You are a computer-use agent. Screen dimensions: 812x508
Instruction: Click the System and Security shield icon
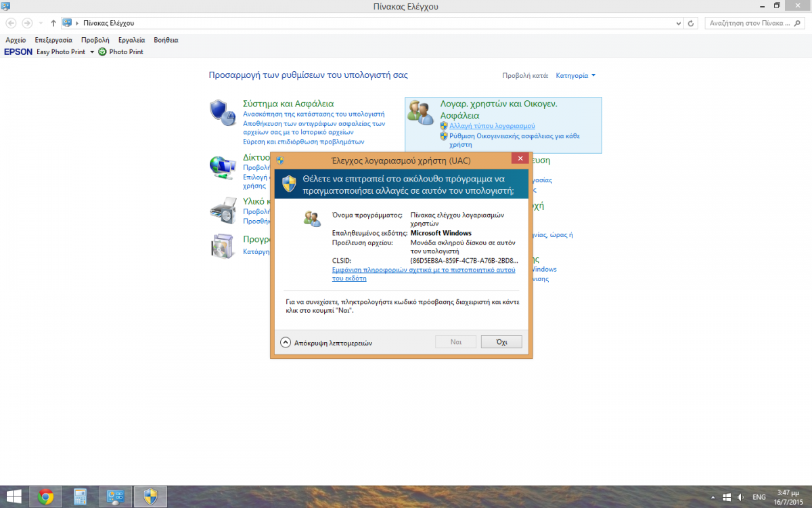pyautogui.click(x=222, y=112)
